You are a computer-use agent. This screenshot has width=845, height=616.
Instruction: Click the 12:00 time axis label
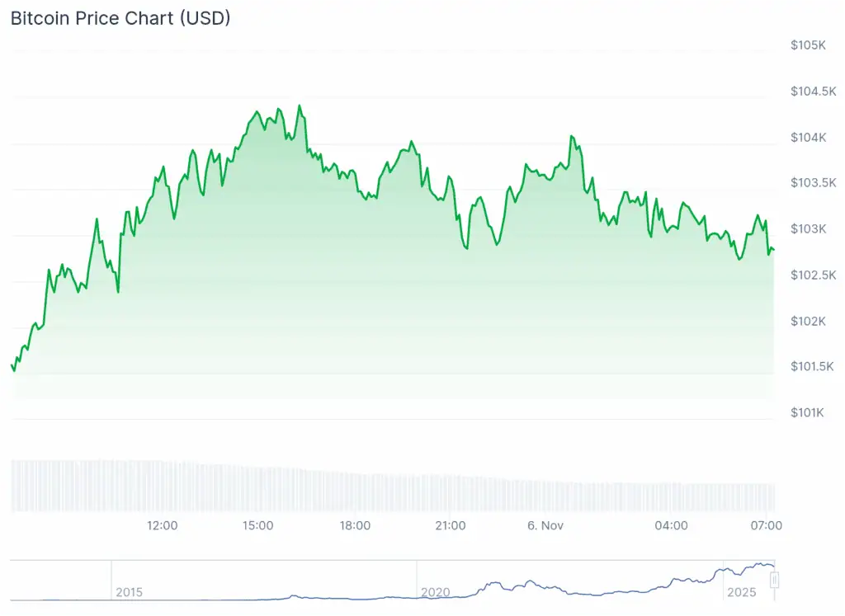pos(162,525)
